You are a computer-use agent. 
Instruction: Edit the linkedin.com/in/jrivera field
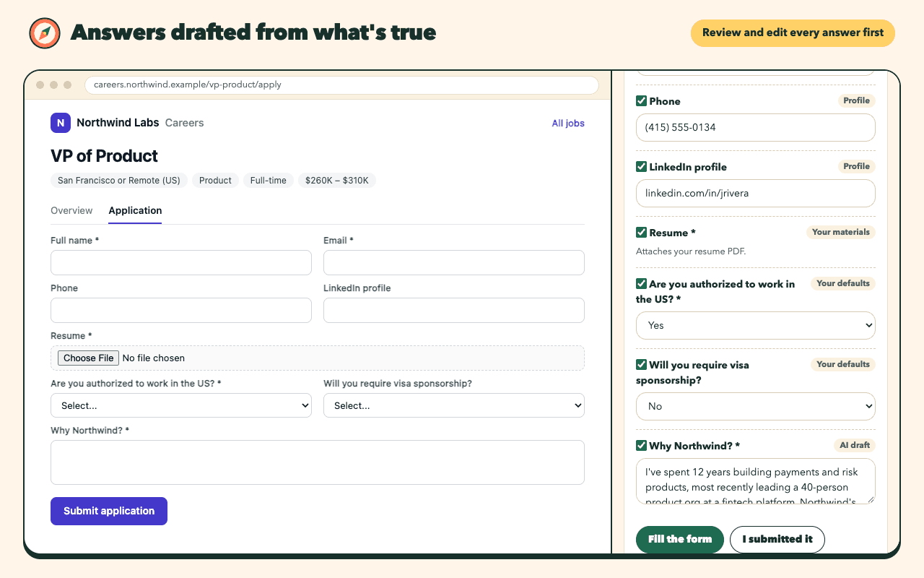click(x=756, y=193)
